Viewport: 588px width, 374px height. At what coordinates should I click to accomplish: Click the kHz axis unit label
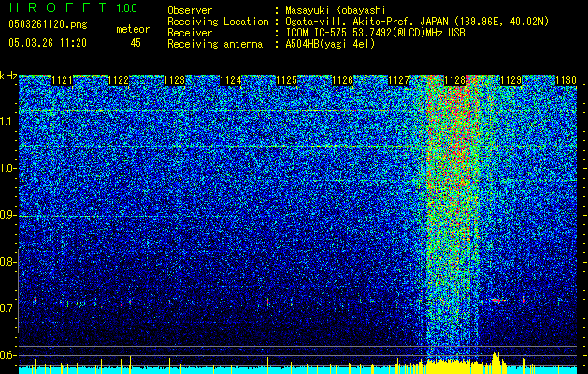[x=8, y=76]
